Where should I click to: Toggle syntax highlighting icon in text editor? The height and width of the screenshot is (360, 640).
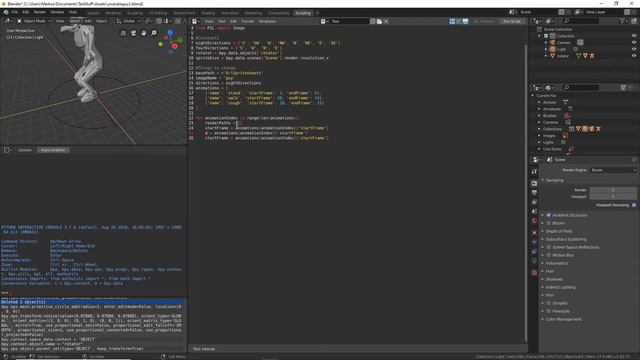click(x=465, y=21)
